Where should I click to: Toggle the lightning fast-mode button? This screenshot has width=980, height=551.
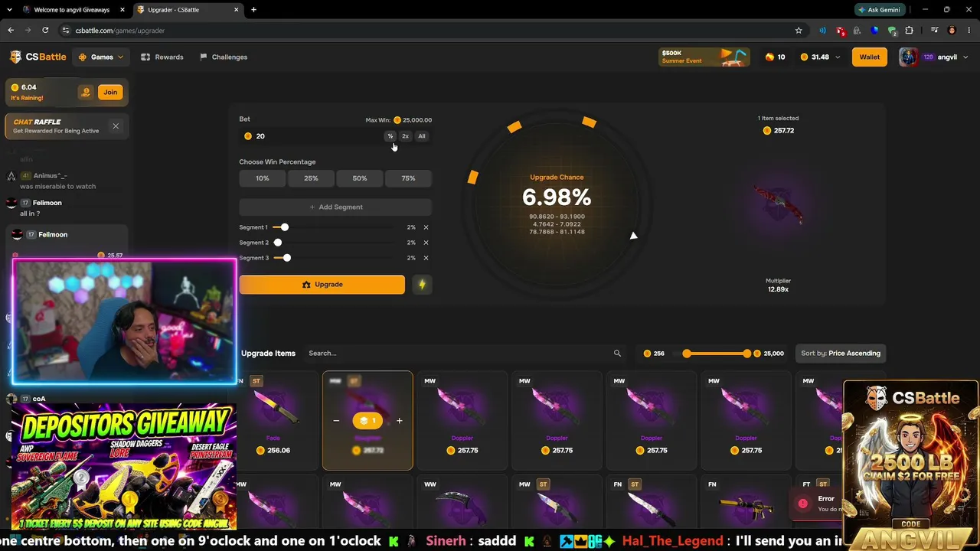[x=422, y=285]
